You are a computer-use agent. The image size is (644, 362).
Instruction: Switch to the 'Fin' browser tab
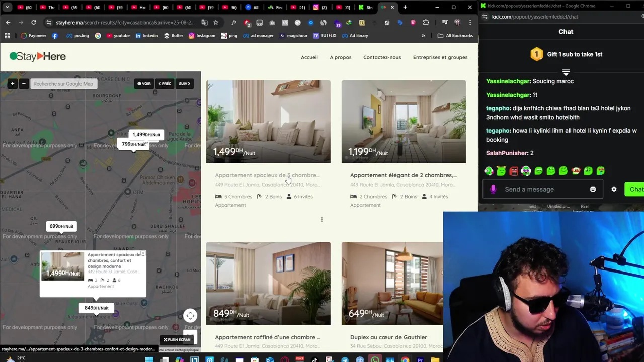(x=275, y=7)
